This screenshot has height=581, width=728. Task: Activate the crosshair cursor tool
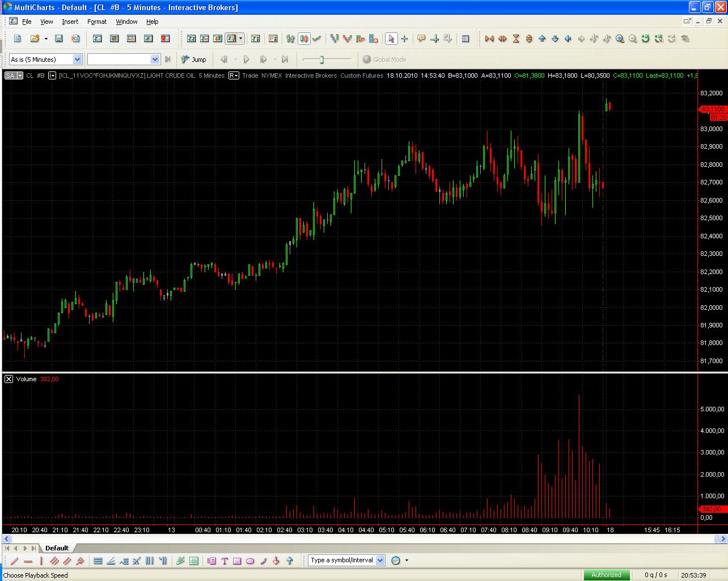(404, 39)
